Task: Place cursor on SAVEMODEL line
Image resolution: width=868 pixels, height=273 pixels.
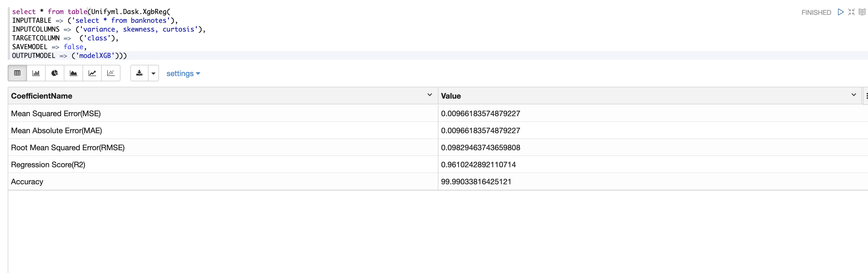Action: click(50, 47)
